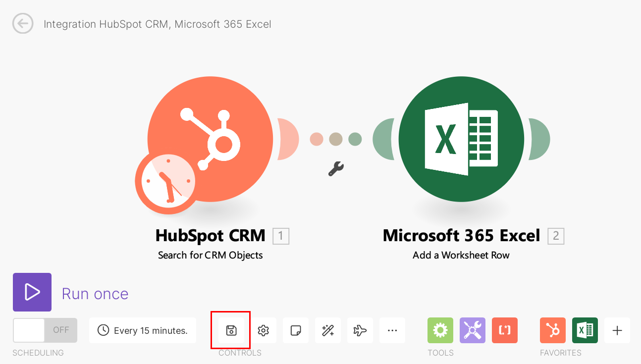Image resolution: width=641 pixels, height=364 pixels.
Task: Click the dotted connection between modules
Action: coord(336,139)
